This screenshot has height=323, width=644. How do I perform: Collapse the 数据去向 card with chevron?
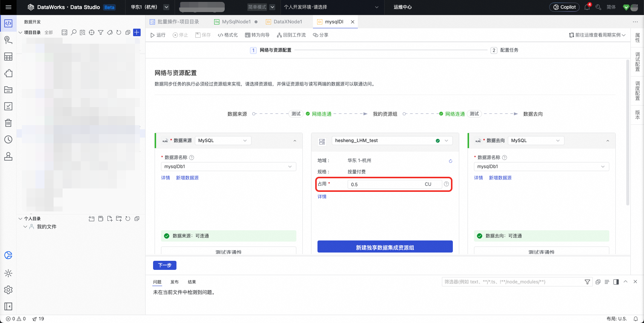[608, 141]
